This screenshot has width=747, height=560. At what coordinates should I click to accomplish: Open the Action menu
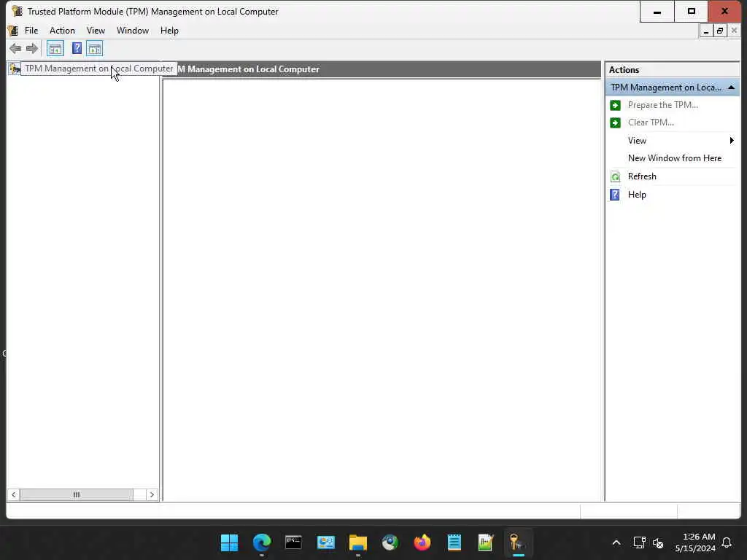(x=63, y=31)
